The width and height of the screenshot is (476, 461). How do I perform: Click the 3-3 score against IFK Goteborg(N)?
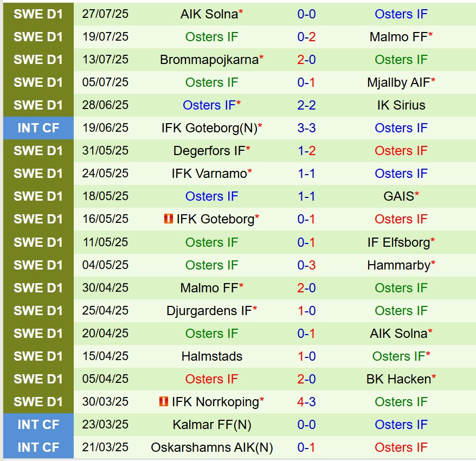(x=306, y=128)
